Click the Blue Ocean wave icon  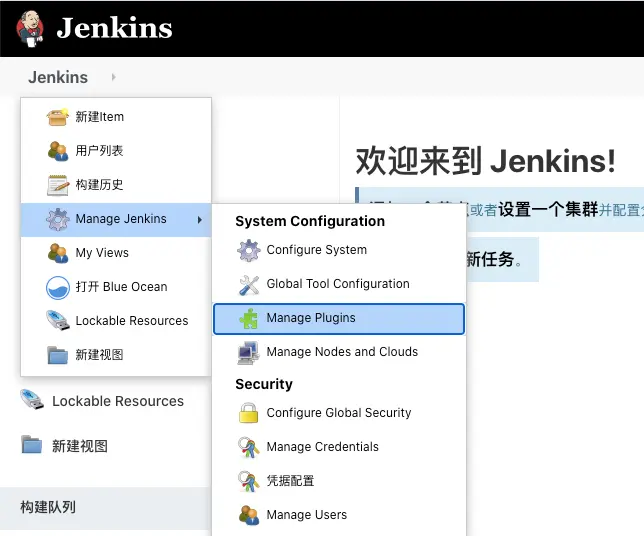coord(58,287)
